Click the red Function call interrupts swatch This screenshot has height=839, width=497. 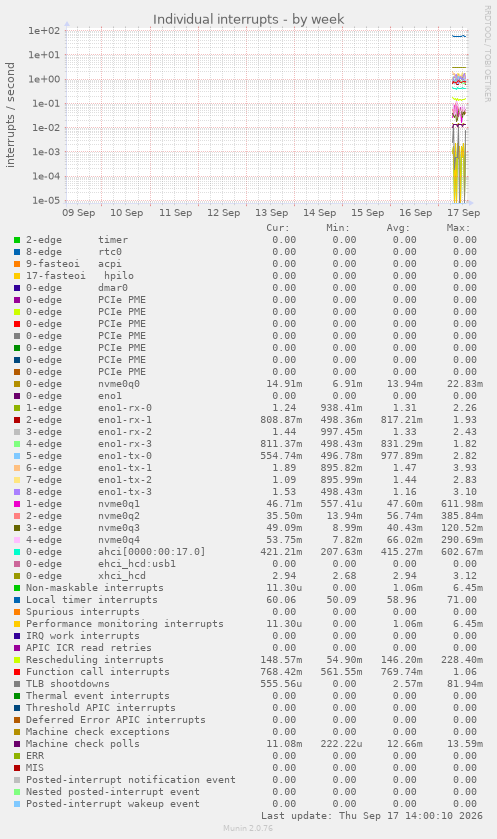tap(17, 672)
